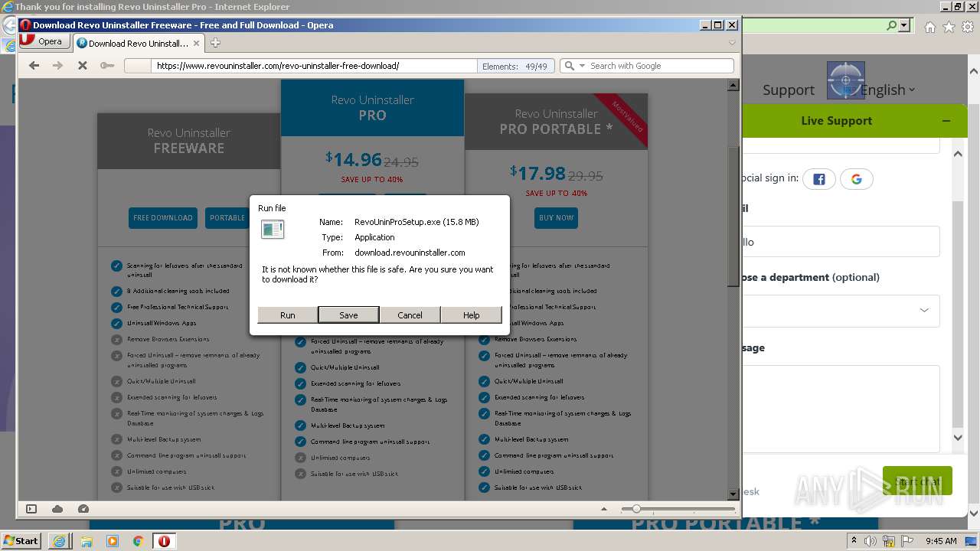Click the $14.96 Pro price
The width and height of the screenshot is (980, 551).
[x=354, y=159]
